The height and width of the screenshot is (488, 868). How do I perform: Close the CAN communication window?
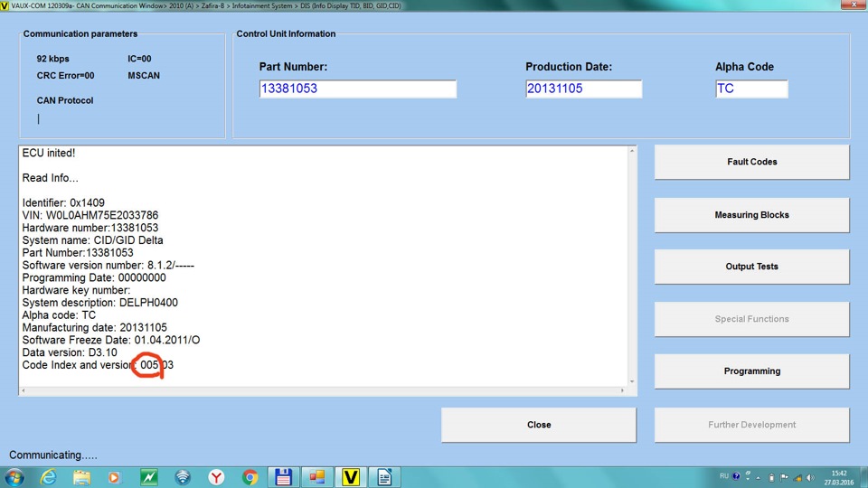pos(539,425)
